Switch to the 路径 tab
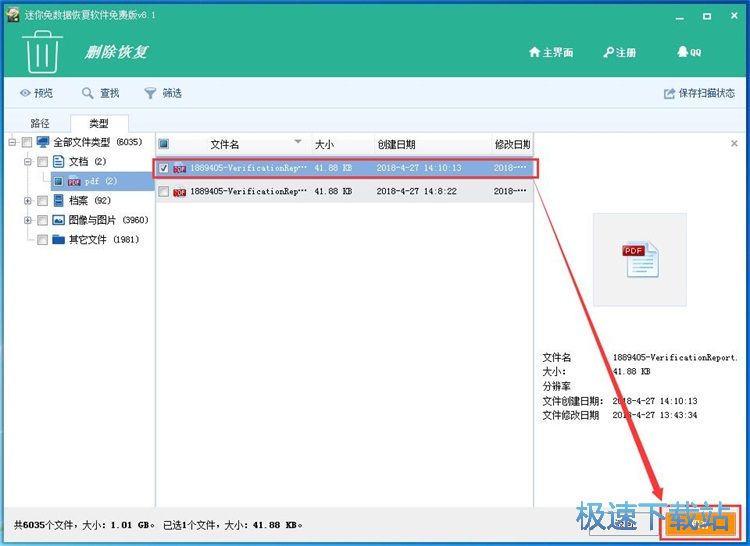This screenshot has width=750, height=546. 40,123
